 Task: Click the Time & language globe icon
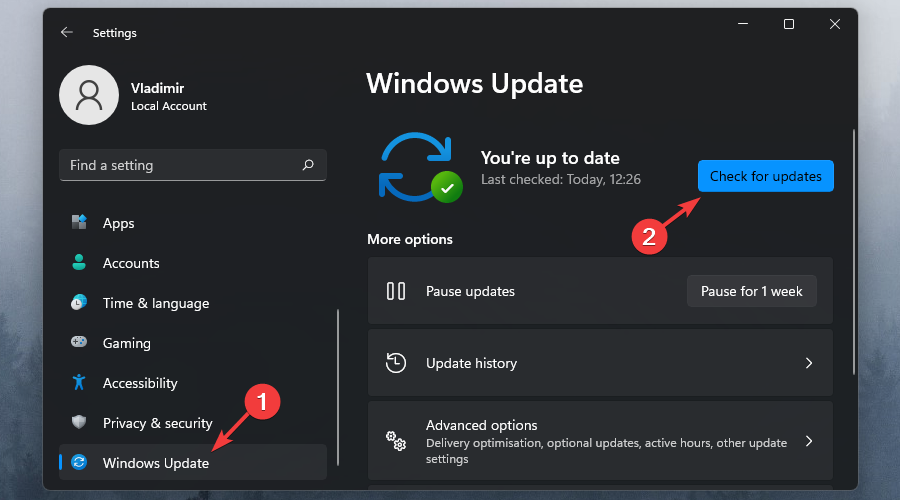point(79,303)
